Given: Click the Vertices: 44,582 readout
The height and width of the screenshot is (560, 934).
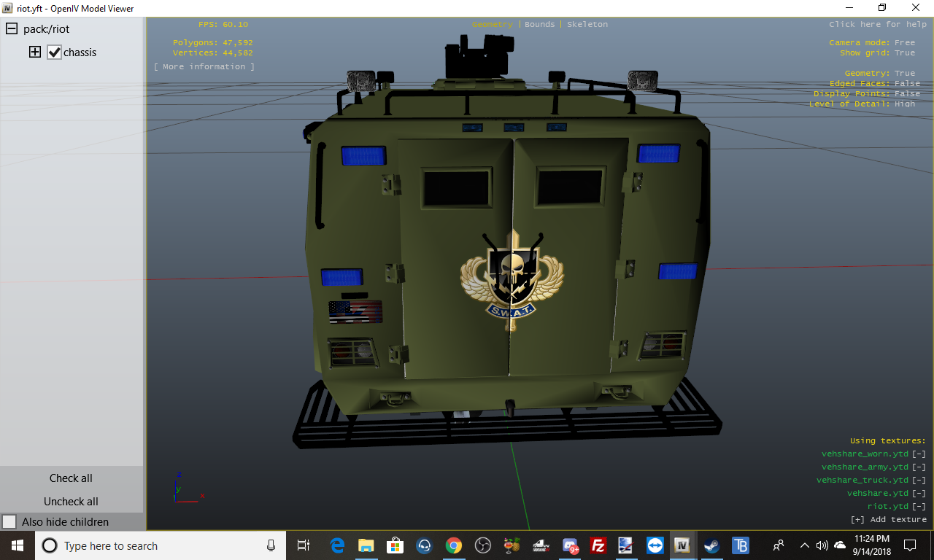Looking at the screenshot, I should click(213, 53).
